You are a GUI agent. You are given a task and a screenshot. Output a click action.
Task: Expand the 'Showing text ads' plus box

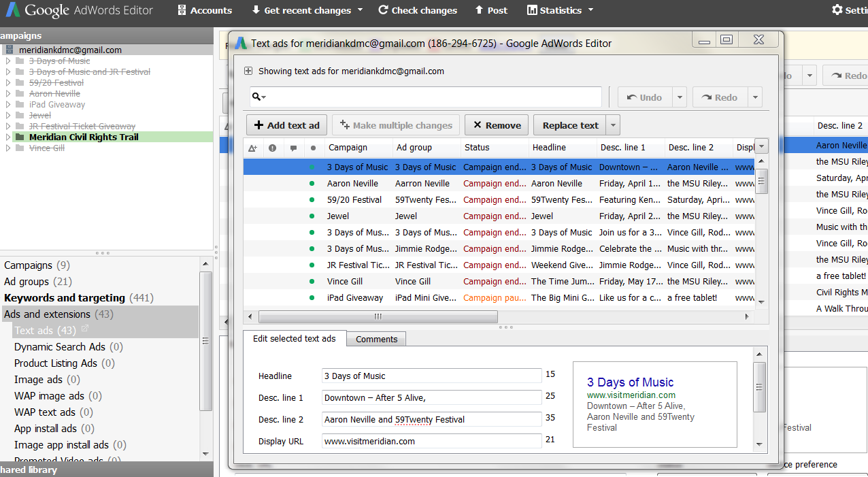click(x=248, y=71)
